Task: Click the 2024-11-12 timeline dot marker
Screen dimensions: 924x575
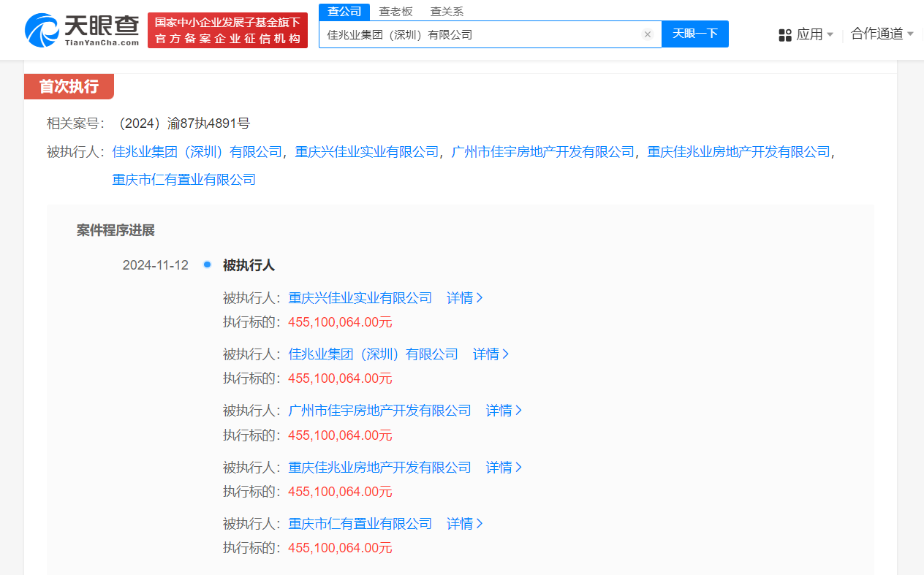Action: point(208,264)
